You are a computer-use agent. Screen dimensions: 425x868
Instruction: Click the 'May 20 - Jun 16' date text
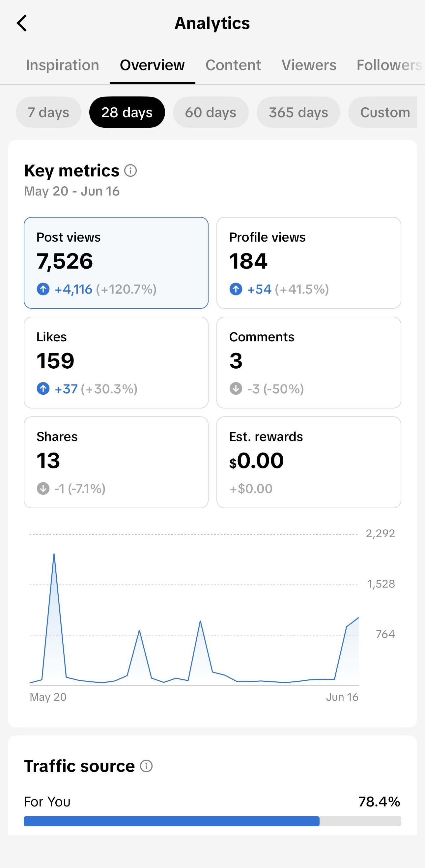click(x=72, y=191)
